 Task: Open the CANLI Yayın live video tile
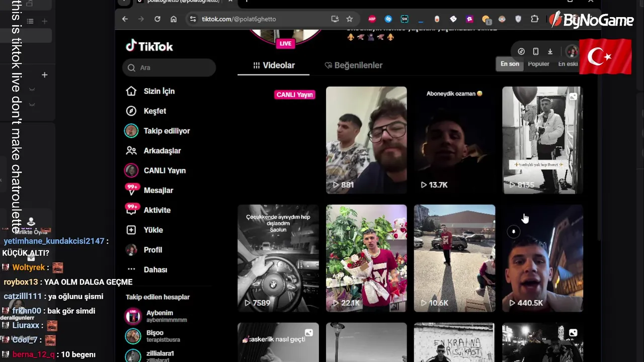278,140
